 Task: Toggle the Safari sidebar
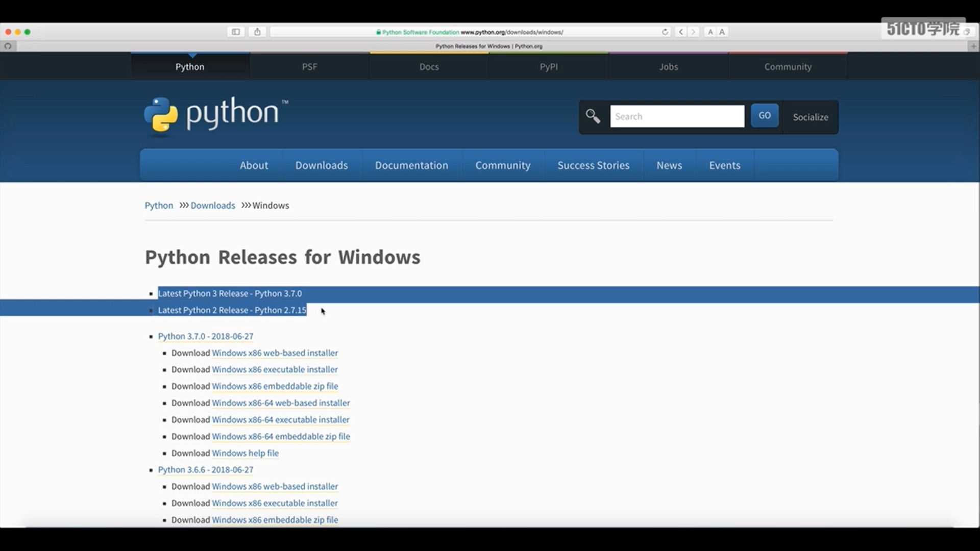pyautogui.click(x=235, y=32)
